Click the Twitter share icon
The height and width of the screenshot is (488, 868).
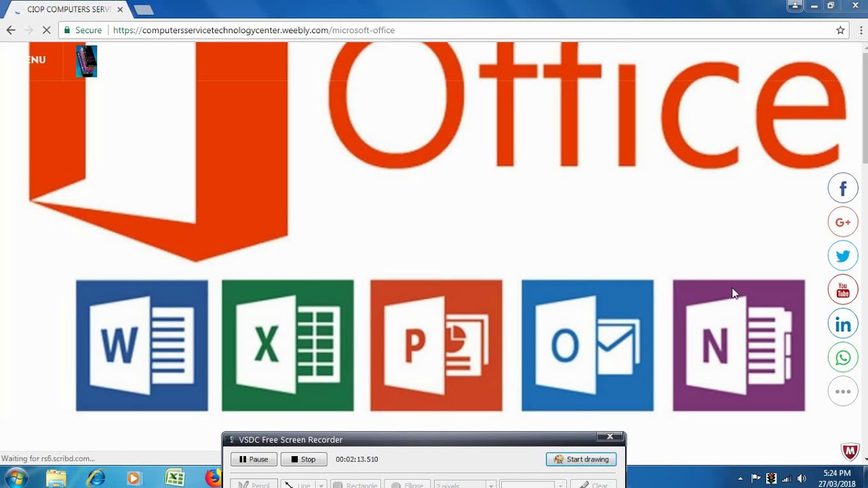843,256
